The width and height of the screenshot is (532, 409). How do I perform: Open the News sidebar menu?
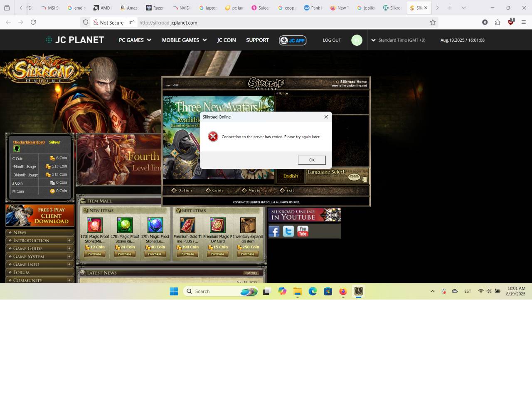coord(40,233)
